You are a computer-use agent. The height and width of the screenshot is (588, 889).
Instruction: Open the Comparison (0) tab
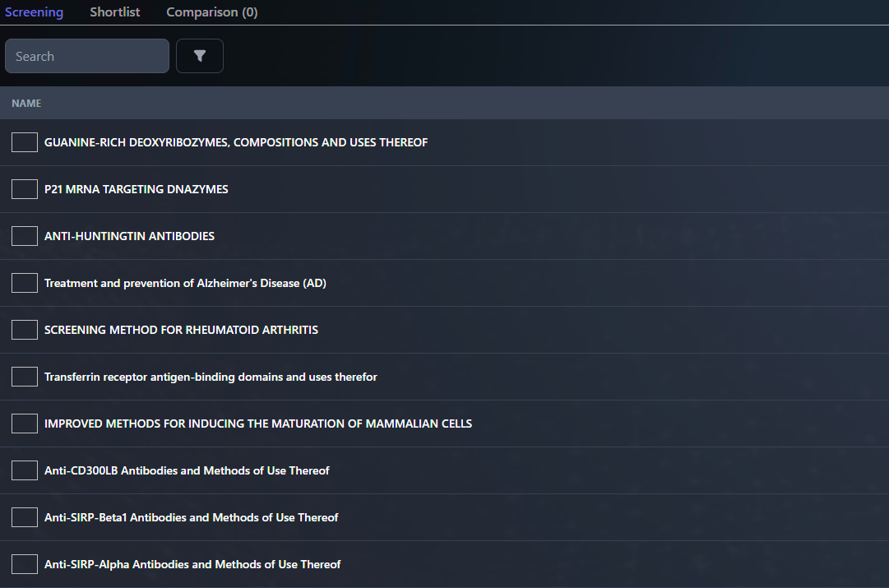(212, 12)
